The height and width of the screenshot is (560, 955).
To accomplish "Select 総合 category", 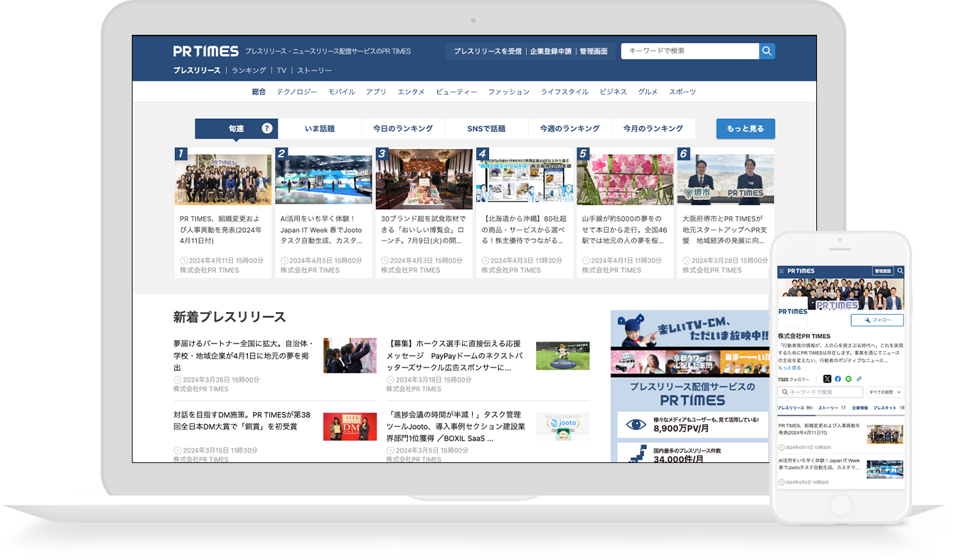I will pos(259,92).
